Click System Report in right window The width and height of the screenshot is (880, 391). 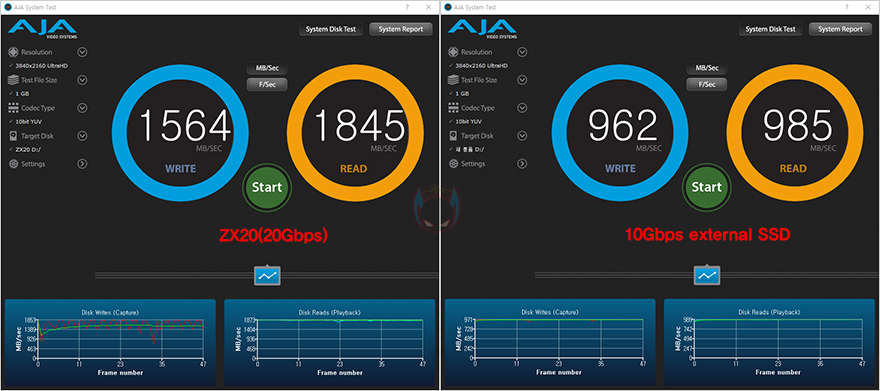pos(841,29)
